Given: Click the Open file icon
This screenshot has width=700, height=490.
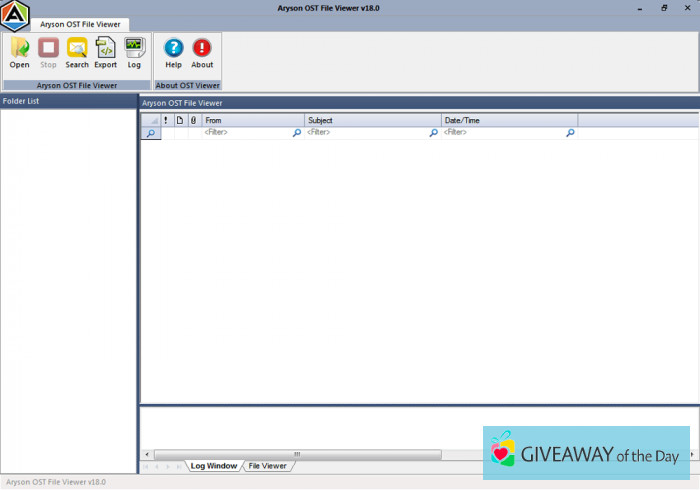Looking at the screenshot, I should click(x=19, y=52).
